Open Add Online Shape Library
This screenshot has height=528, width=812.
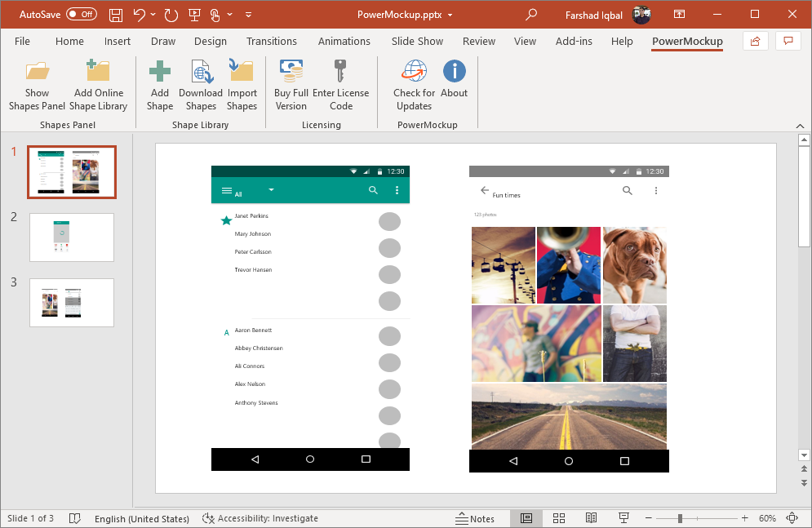(98, 72)
